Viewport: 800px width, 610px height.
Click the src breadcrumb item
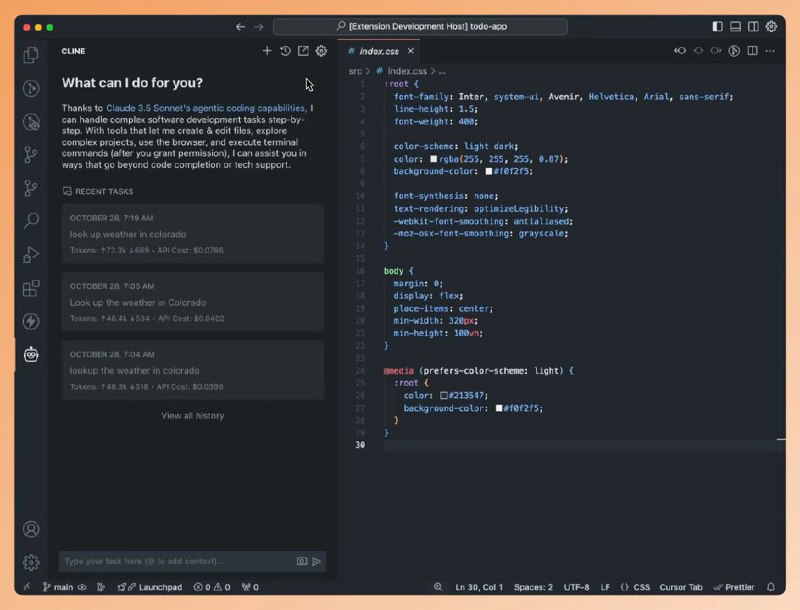coord(355,71)
